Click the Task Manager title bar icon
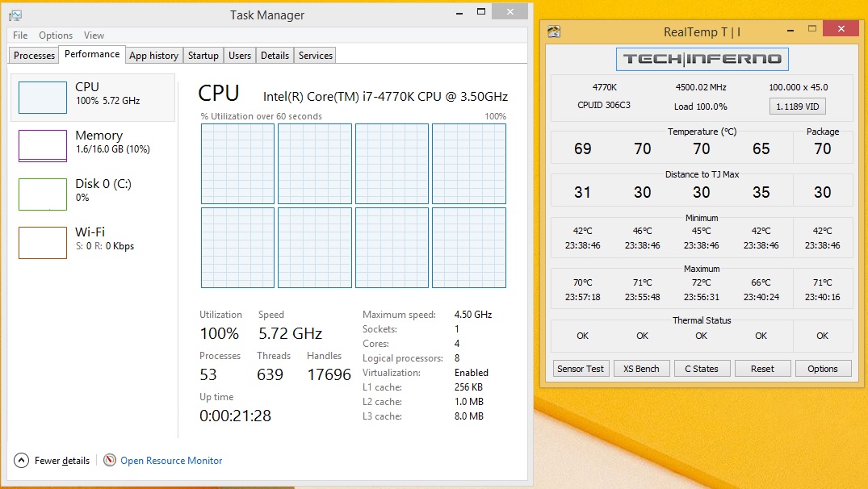The width and height of the screenshot is (868, 489). (x=15, y=15)
